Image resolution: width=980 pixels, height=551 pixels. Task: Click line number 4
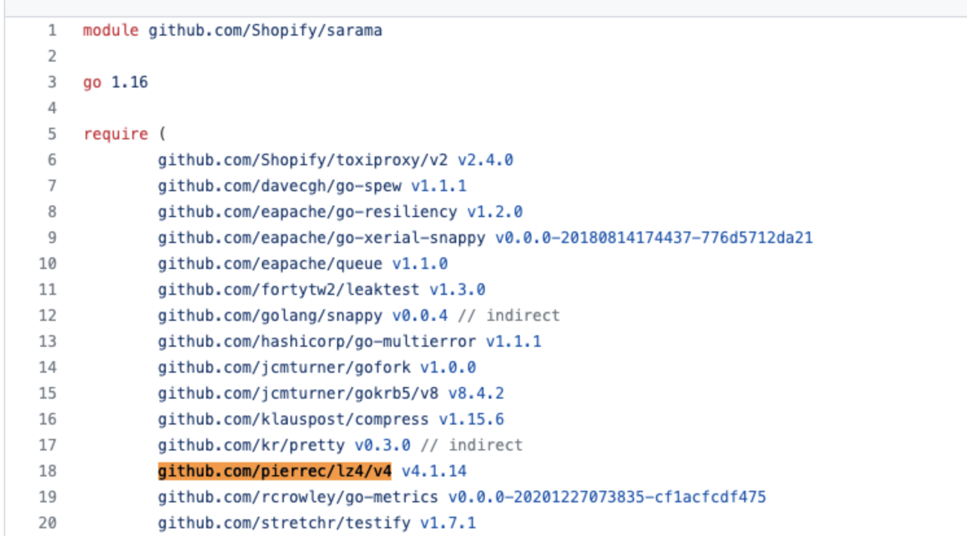click(52, 108)
